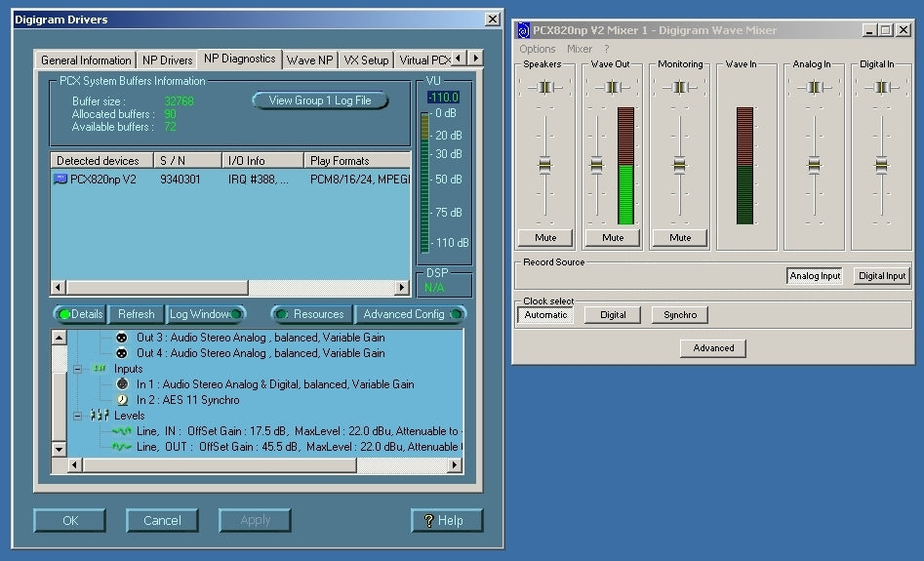This screenshot has width=924, height=561.
Task: Click the Monitoring volume fader handle
Action: (679, 165)
